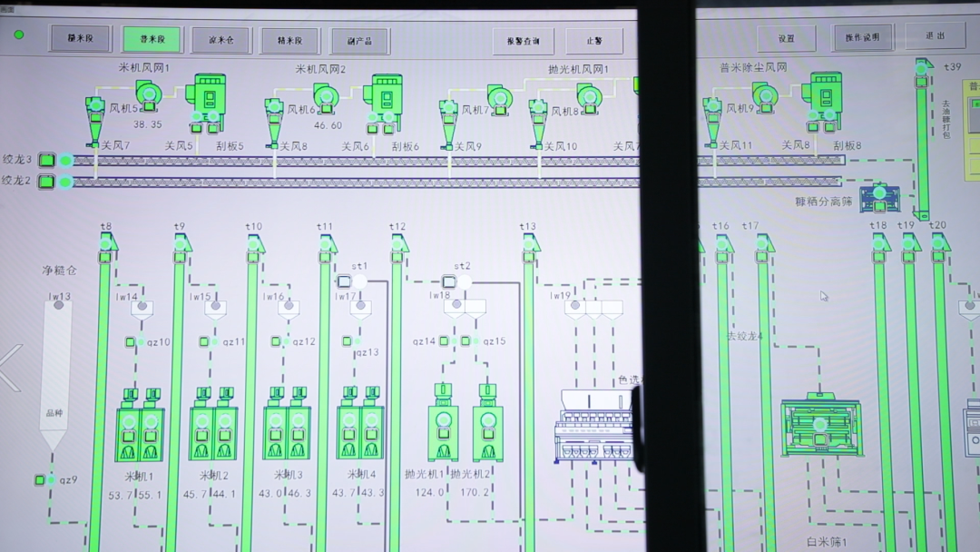980x552 pixels.
Task: Click the green status indicator lamp
Action: pos(19,35)
